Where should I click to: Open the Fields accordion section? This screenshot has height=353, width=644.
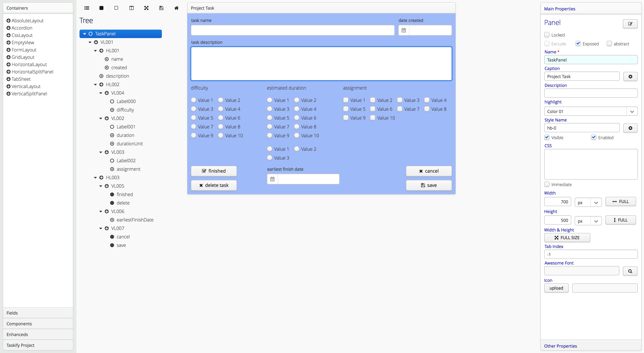point(38,313)
